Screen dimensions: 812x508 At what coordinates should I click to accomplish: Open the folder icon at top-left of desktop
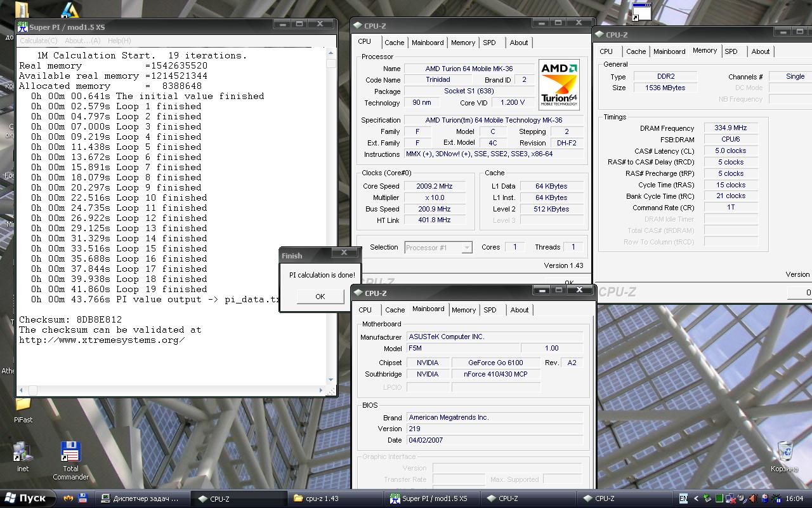(x=22, y=9)
